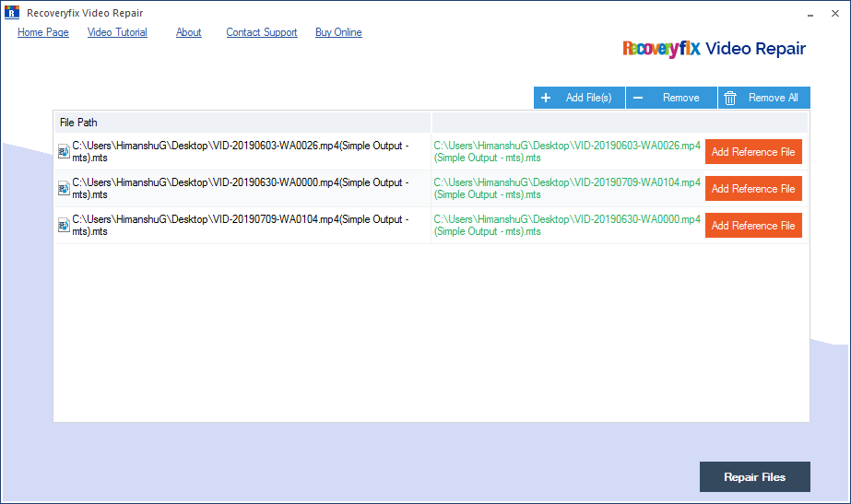The image size is (851, 504).
Task: Click green reference path VID-20190709-WA0104.mp4
Action: [x=567, y=189]
